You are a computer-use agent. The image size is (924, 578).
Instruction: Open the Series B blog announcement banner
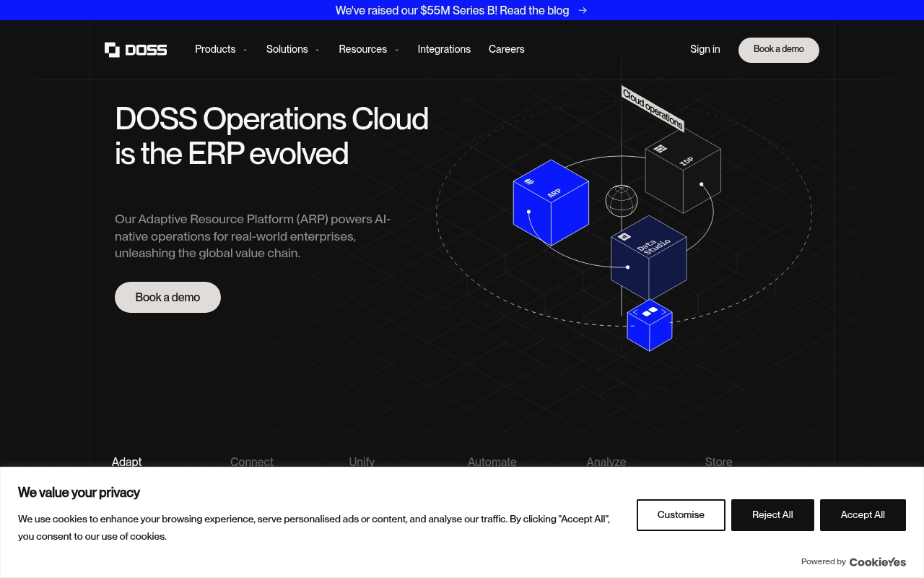pyautogui.click(x=461, y=10)
